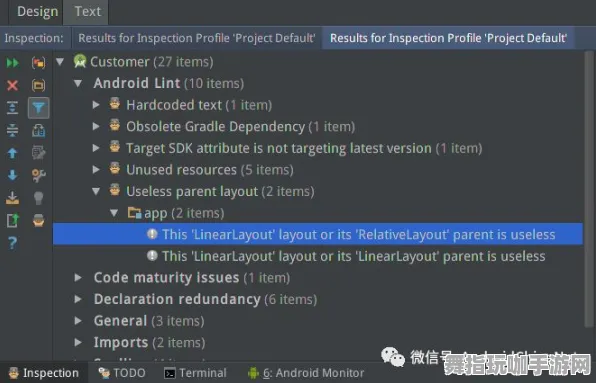Go to next problem with down arrow
Screen dimensions: 596x383
pos(13,175)
